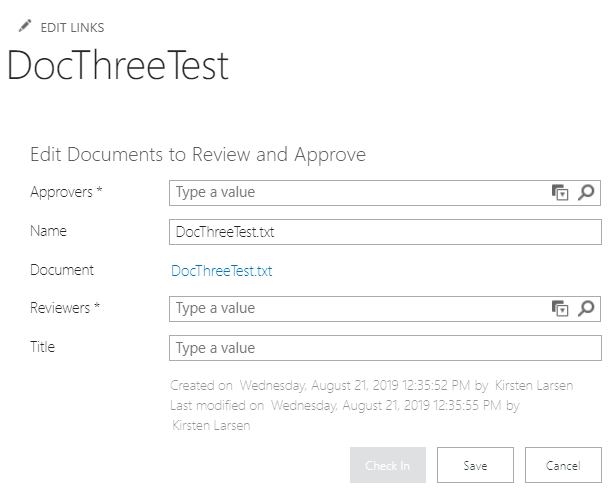Click the Reviewers search magnifier icon
Screen dimensions: 614x492
[x=587, y=309]
